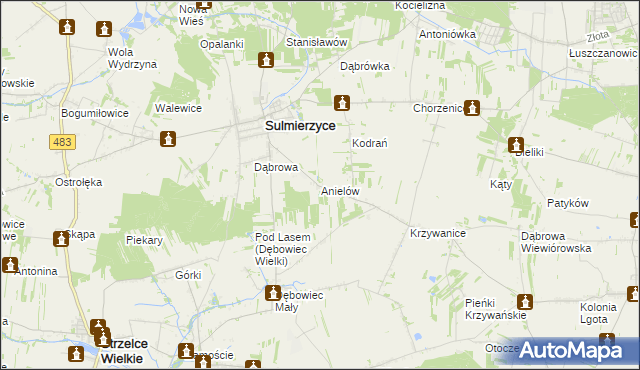Click the Łuszczanowice label

click(x=603, y=53)
